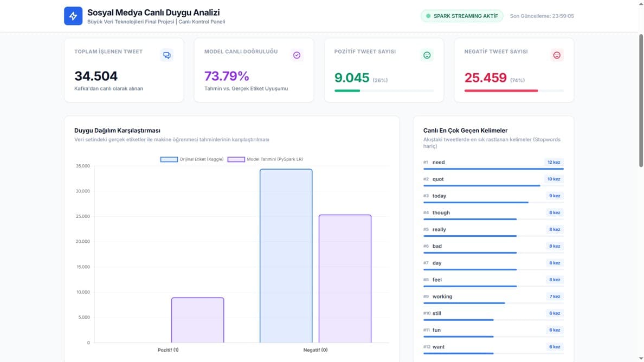Toggle the Orijinal Etiket (Kaggle) legend series
This screenshot has height=362, width=644.
coord(192,159)
